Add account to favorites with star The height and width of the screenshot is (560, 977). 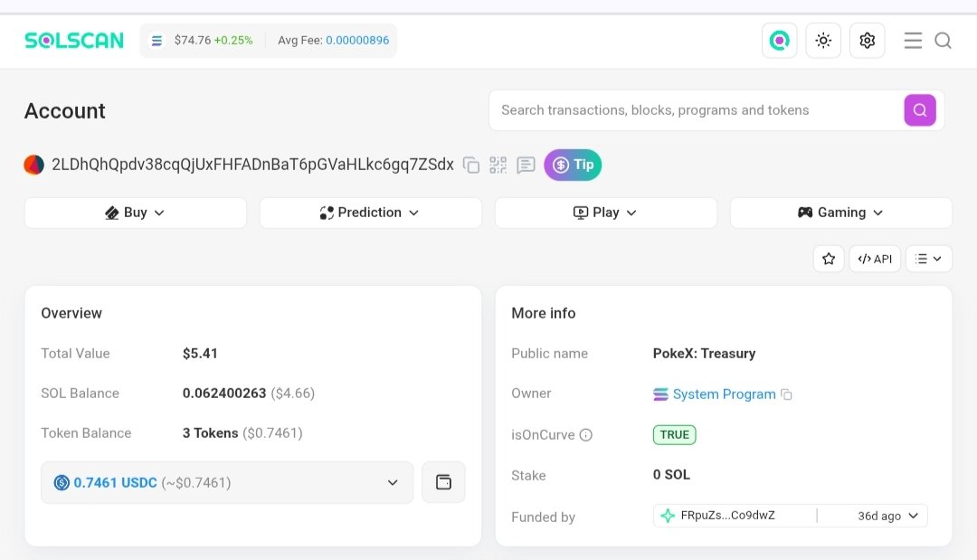pos(829,259)
